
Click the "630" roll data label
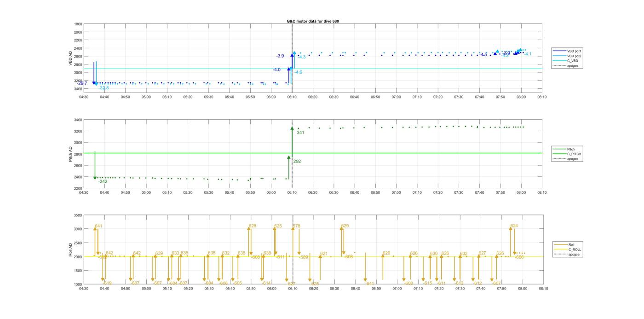pos(434,254)
